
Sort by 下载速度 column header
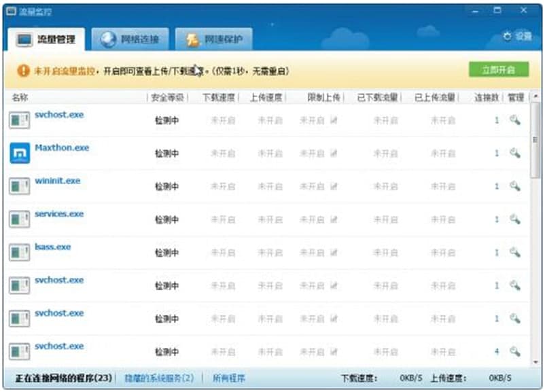tap(219, 98)
